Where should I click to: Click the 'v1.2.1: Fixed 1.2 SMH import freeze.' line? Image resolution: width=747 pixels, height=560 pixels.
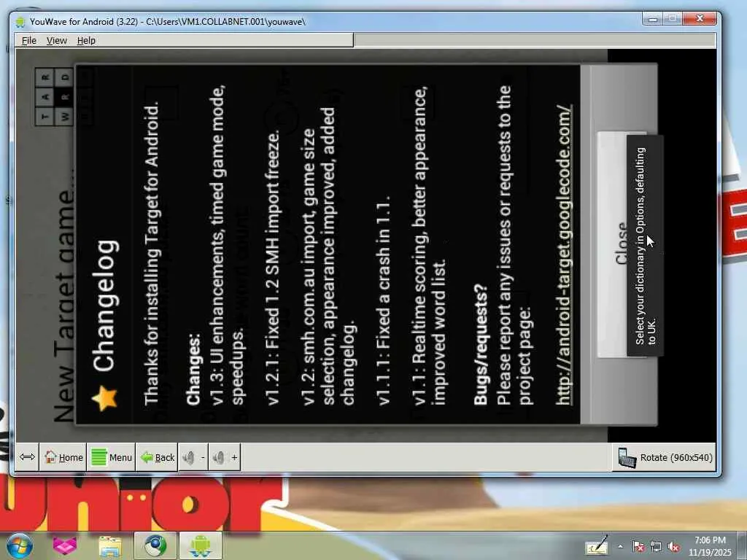273,268
